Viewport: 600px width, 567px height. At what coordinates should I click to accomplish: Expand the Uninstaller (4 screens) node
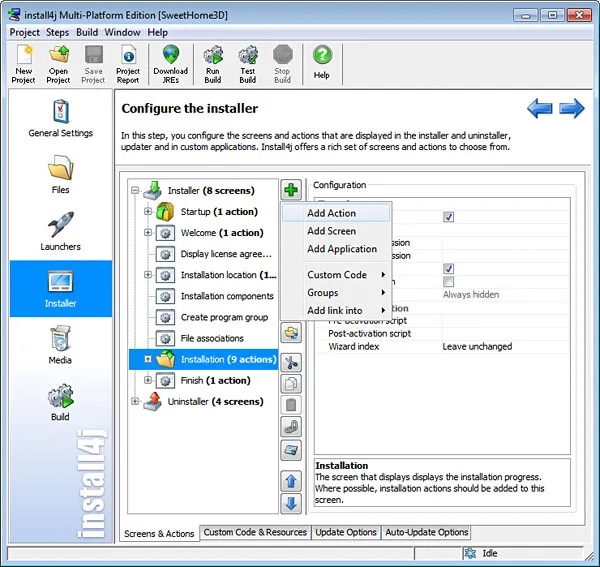135,401
